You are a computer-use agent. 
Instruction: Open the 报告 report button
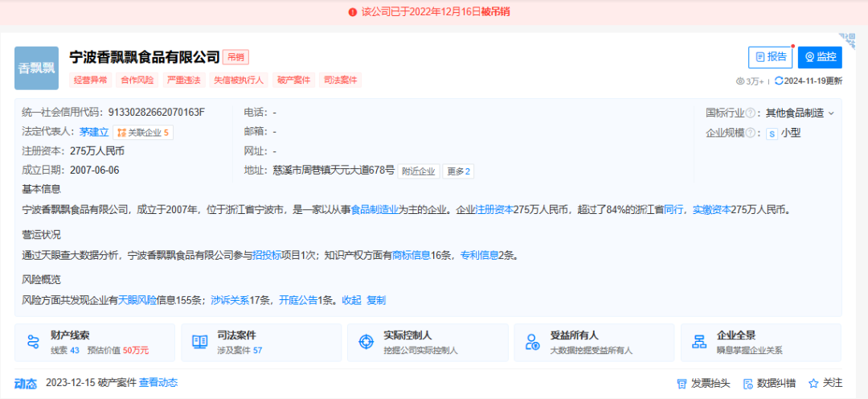point(771,57)
